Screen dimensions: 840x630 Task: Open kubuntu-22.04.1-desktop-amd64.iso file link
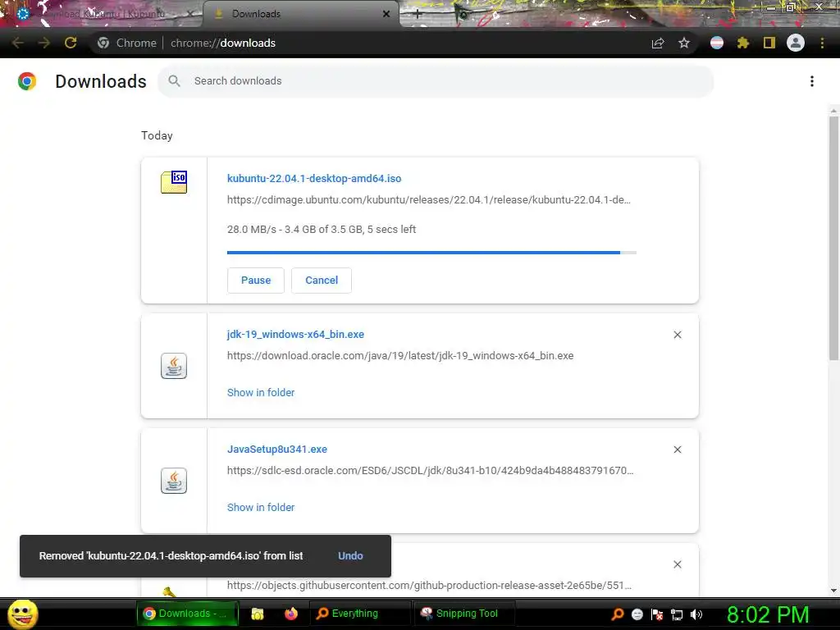(314, 178)
